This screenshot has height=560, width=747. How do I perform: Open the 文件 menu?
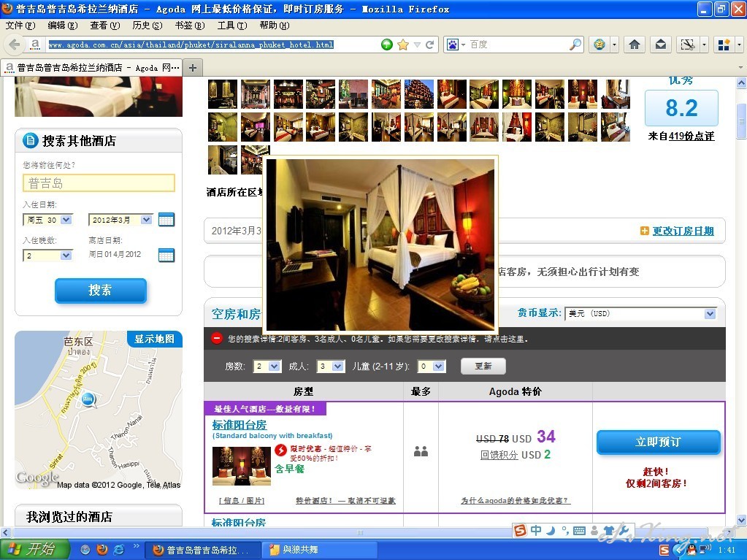[x=20, y=26]
